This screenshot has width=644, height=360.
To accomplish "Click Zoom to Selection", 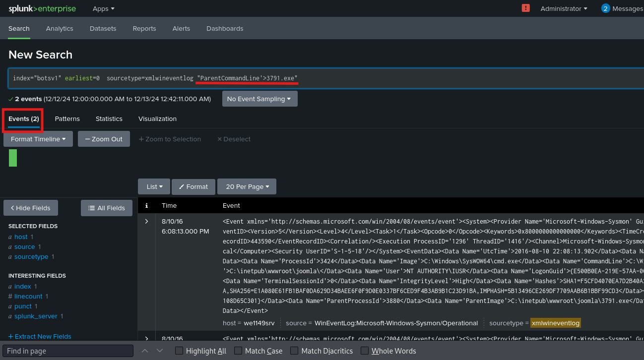I will tap(170, 139).
